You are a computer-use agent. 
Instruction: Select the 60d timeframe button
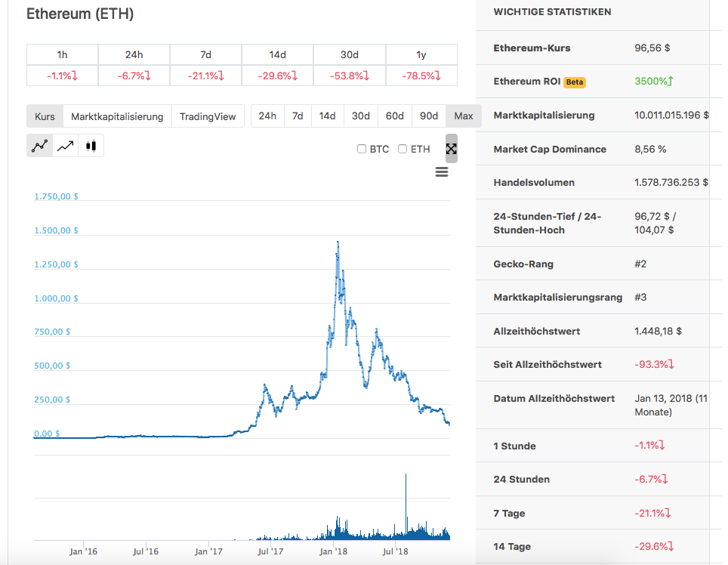click(394, 116)
